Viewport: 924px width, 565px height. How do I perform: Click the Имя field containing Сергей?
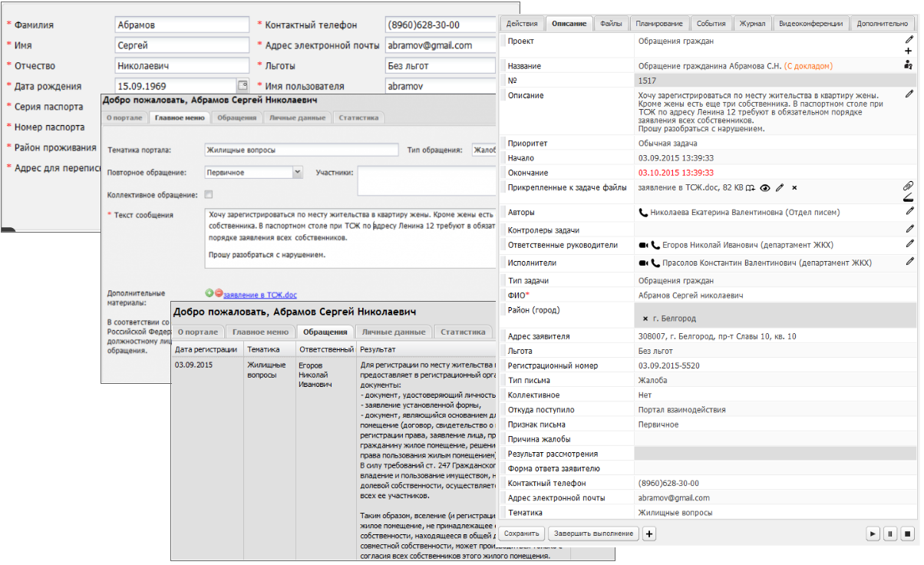(x=182, y=45)
